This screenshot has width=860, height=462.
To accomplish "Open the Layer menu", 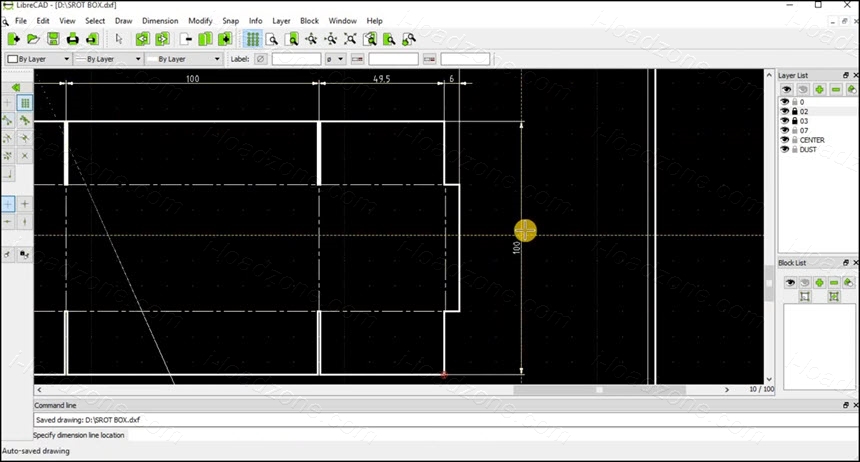I will point(281,21).
